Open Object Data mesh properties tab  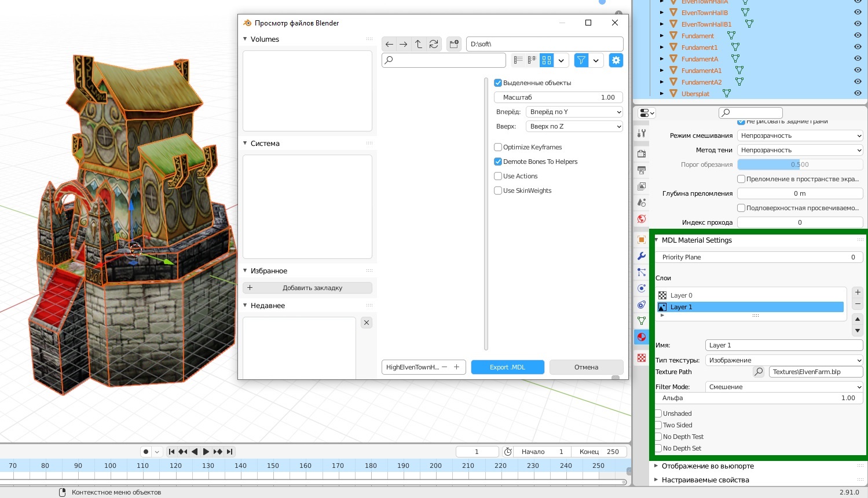pos(642,321)
